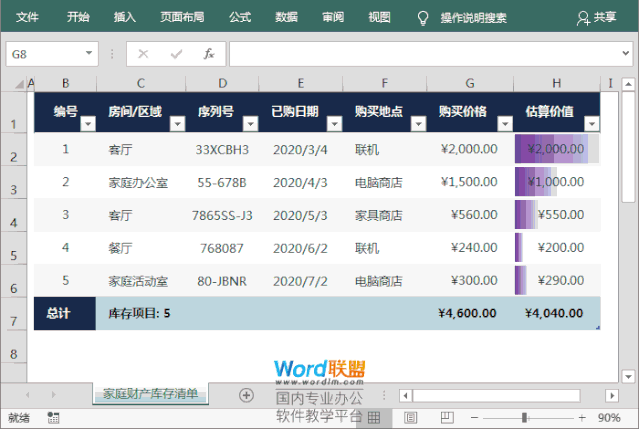This screenshot has height=429, width=639.
Task: Click the 家庭活动室 cell
Action: point(141,281)
